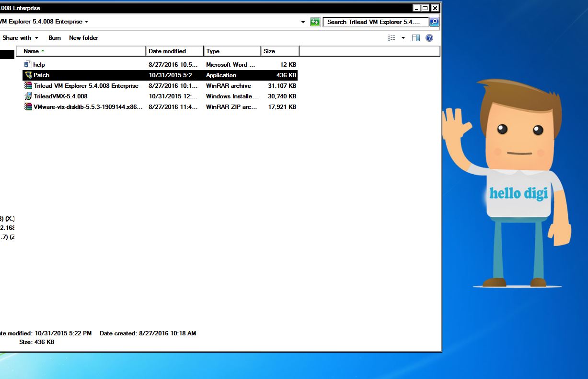This screenshot has height=379, width=588.
Task: Click the green refresh icon in address bar
Action: [x=315, y=22]
